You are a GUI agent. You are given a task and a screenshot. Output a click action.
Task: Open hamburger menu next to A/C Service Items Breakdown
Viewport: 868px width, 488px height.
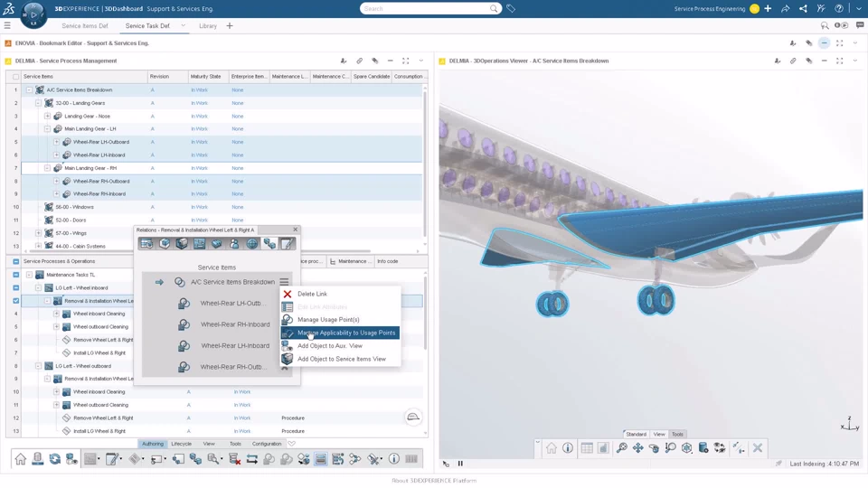click(x=284, y=282)
